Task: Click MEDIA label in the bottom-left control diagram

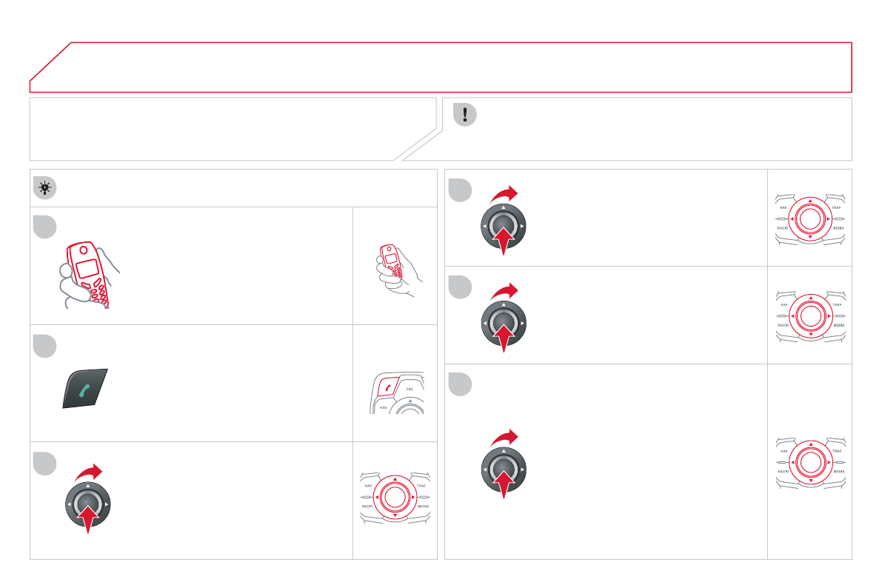Action: [423, 506]
